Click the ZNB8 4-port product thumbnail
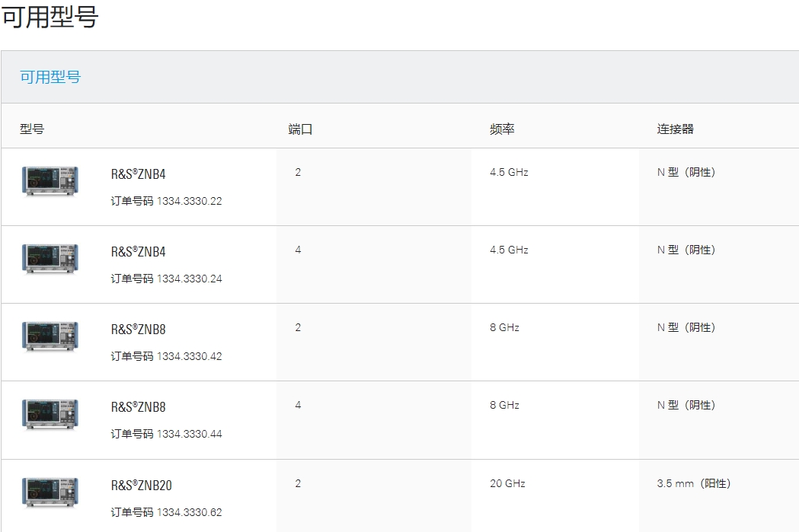Screen dimensions: 799x532 (50, 413)
